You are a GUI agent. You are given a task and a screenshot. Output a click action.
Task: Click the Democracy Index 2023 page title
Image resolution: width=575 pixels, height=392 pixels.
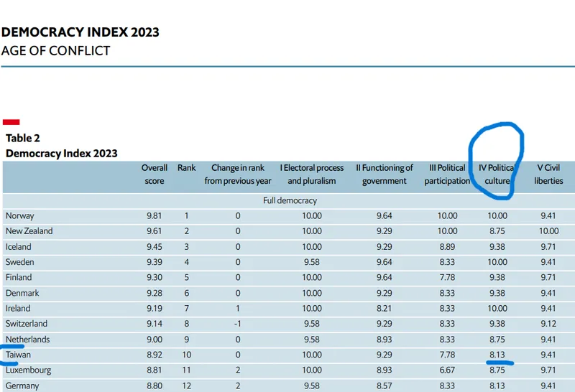click(x=80, y=32)
